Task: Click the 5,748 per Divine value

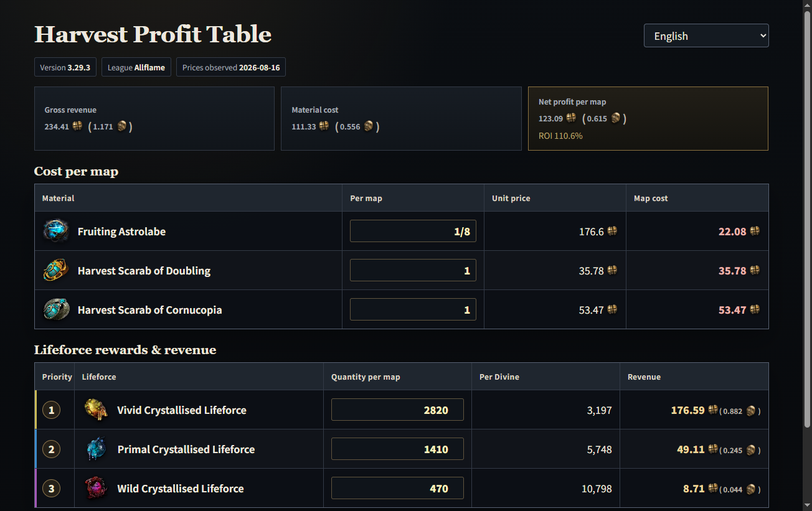Action: pos(599,449)
